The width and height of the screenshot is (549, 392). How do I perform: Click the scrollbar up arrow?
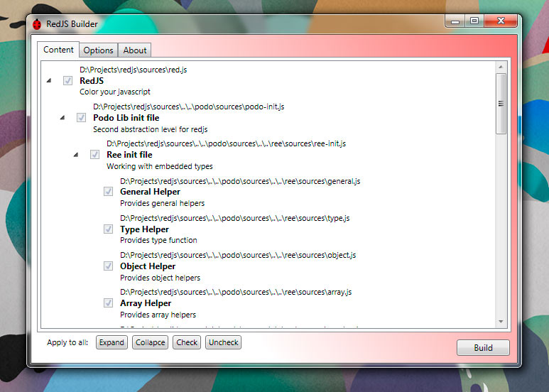[x=501, y=67]
